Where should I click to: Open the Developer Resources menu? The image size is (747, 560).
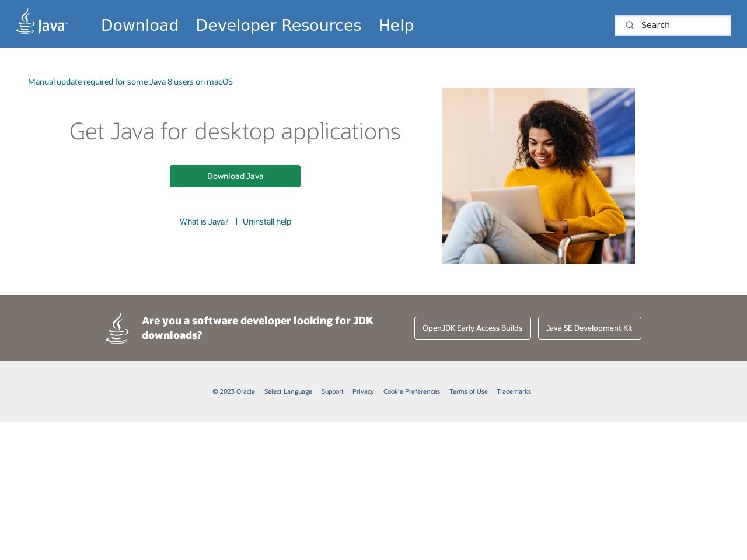pos(278,26)
